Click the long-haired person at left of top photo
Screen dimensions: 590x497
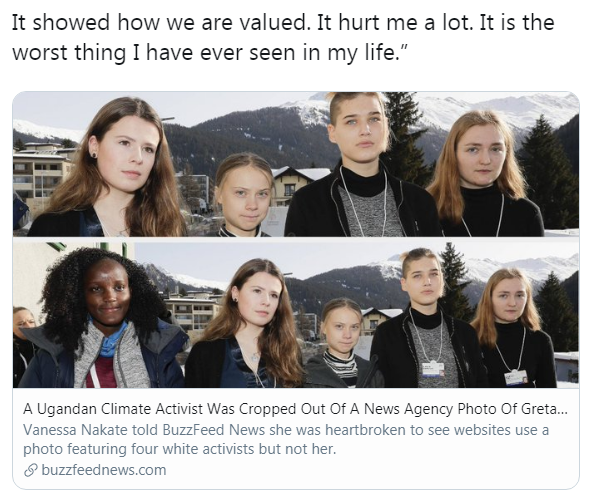point(113,167)
